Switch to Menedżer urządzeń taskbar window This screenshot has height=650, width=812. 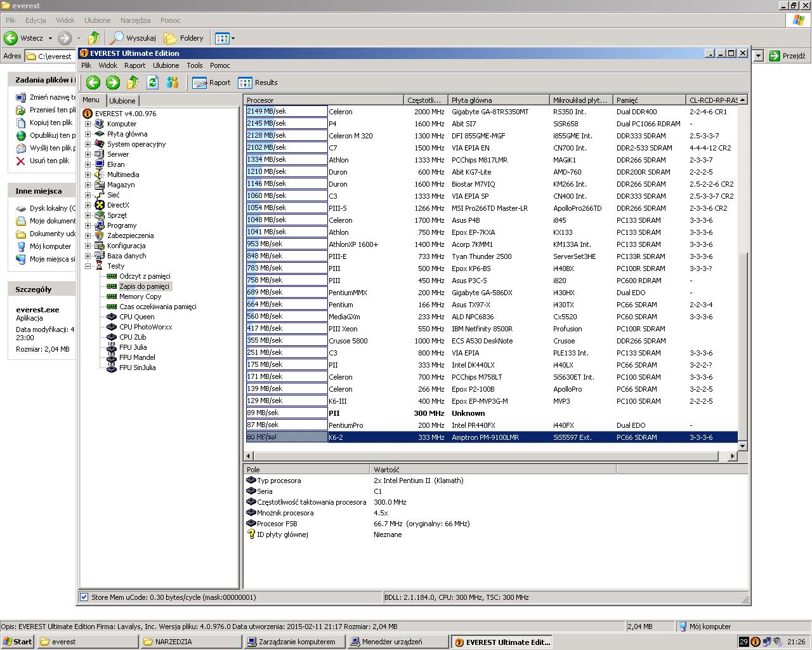(x=398, y=642)
